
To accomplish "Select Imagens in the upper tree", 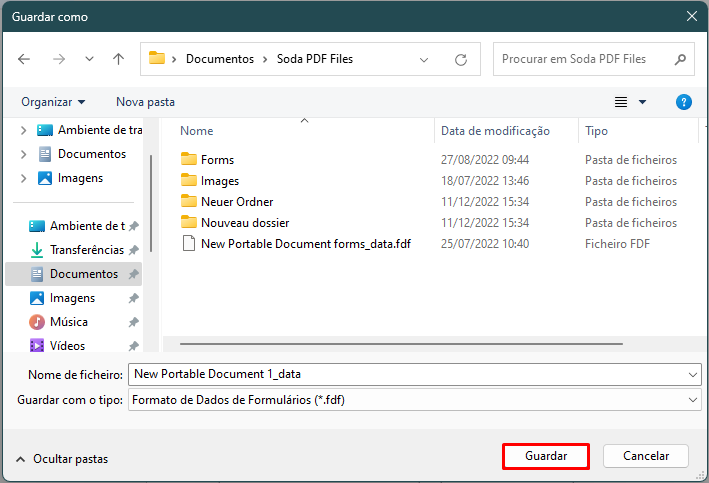I will coord(70,178).
